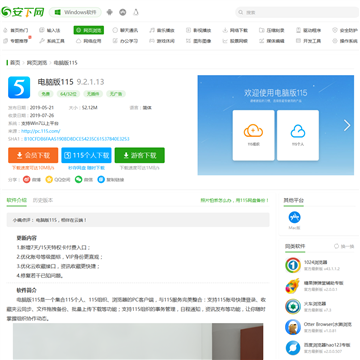Open the Mac版 platform icon
The width and height of the screenshot is (360, 360).
tap(294, 217)
